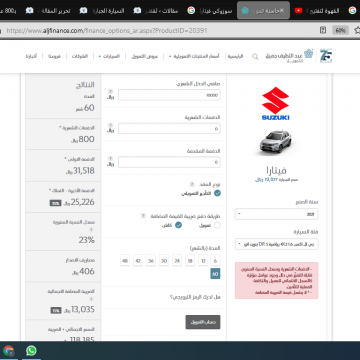This screenshot has width=360, height=360.
Task: Open Google Chrome from the taskbar
Action: [x=9, y=350]
